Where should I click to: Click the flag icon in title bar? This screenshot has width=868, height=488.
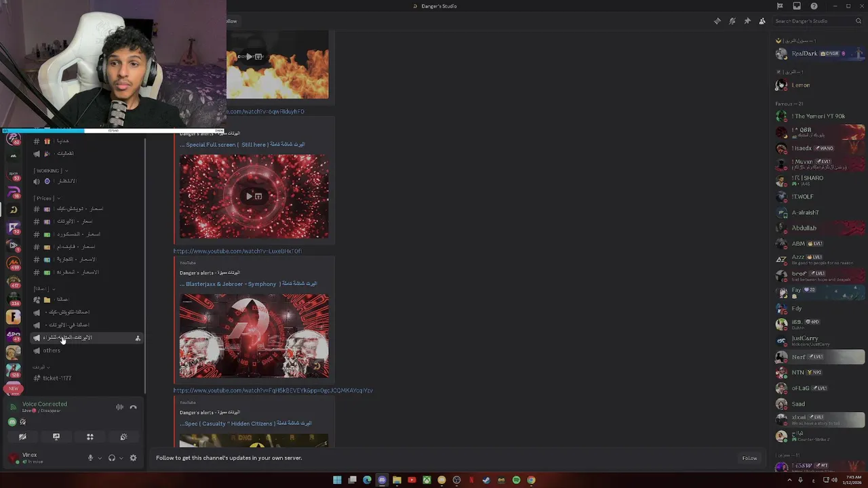[780, 6]
